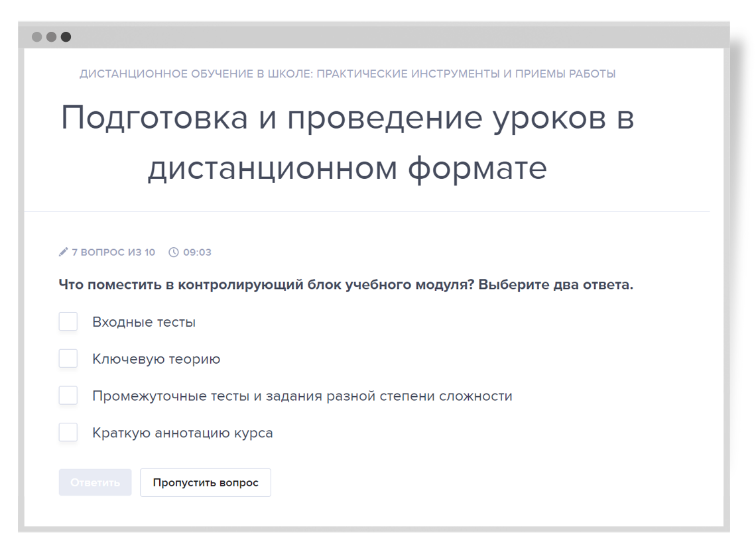This screenshot has width=756, height=542.
Task: Open the 'Дистанционное обучение в школе' course link
Action: (347, 74)
